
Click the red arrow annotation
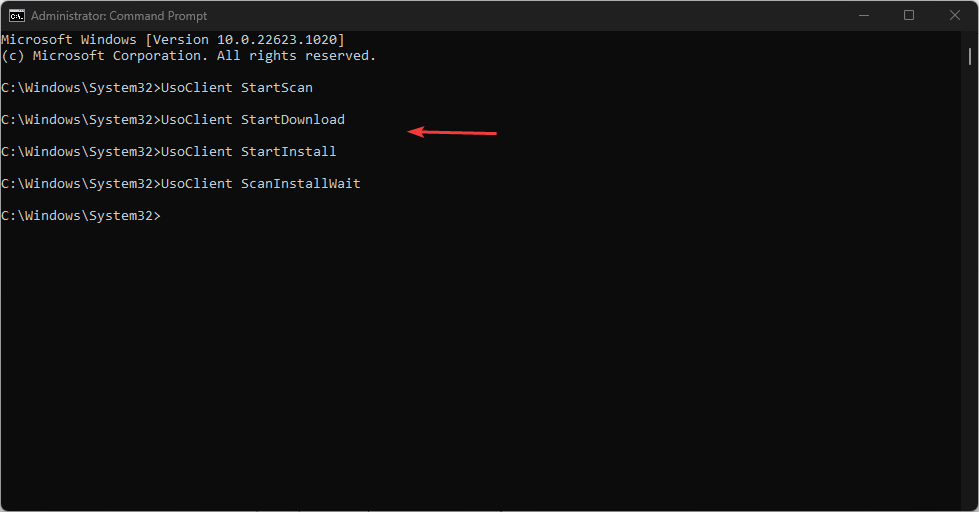click(452, 132)
